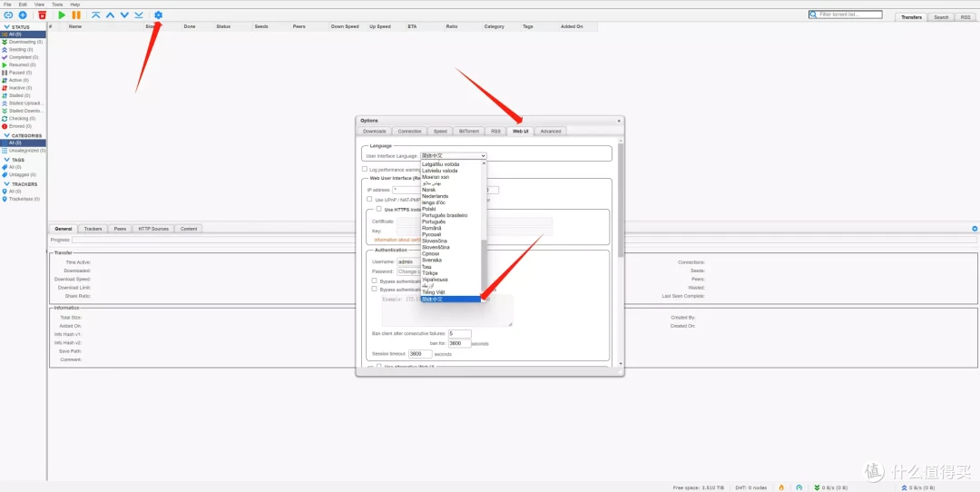Select Trackerless (0) tracker filter
The image size is (980, 492).
click(x=23, y=199)
